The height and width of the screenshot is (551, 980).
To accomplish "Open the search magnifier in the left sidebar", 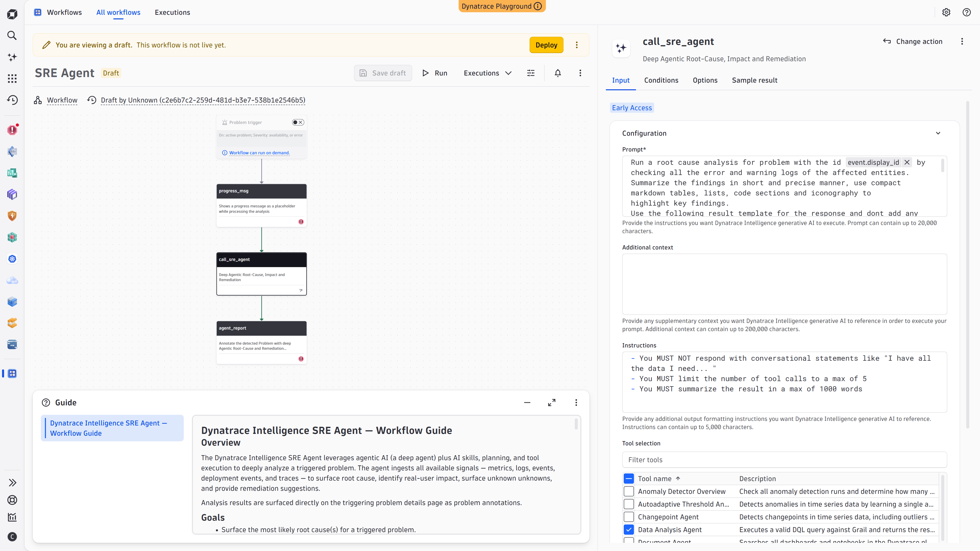I will click(x=12, y=35).
